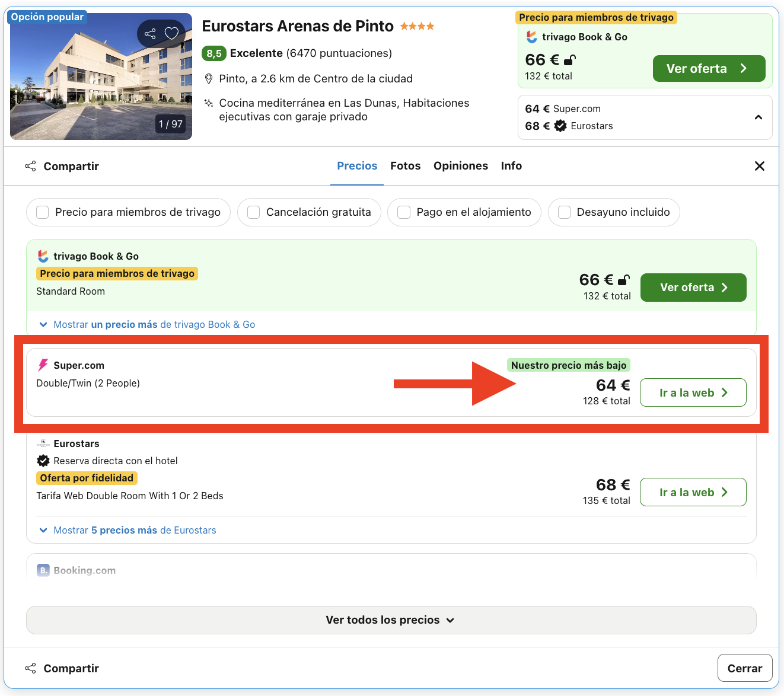Click the heart favorite icon on photo
Screen dimensions: 784x696
pyautogui.click(x=171, y=34)
